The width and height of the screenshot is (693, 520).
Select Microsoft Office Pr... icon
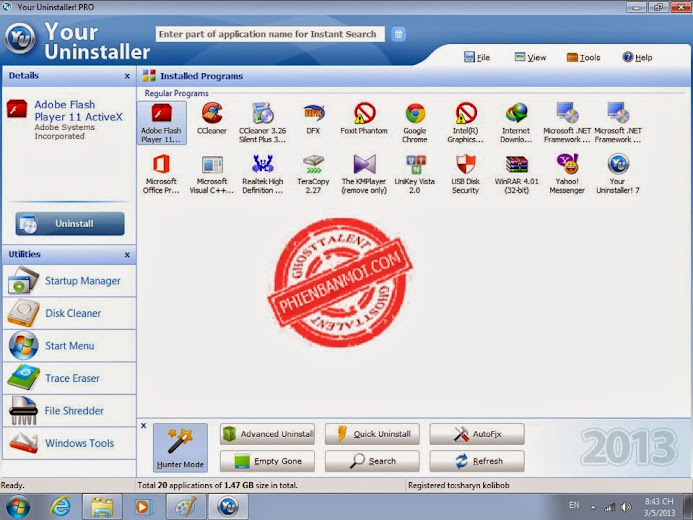pos(161,174)
